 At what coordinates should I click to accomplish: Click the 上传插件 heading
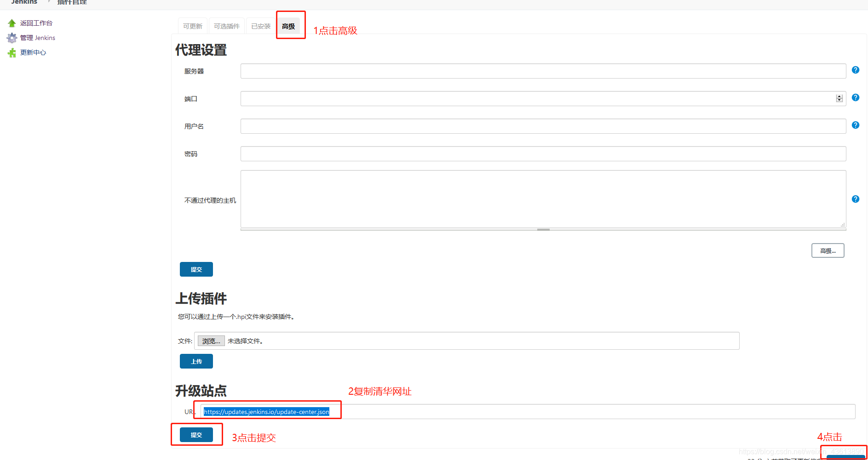click(x=201, y=299)
